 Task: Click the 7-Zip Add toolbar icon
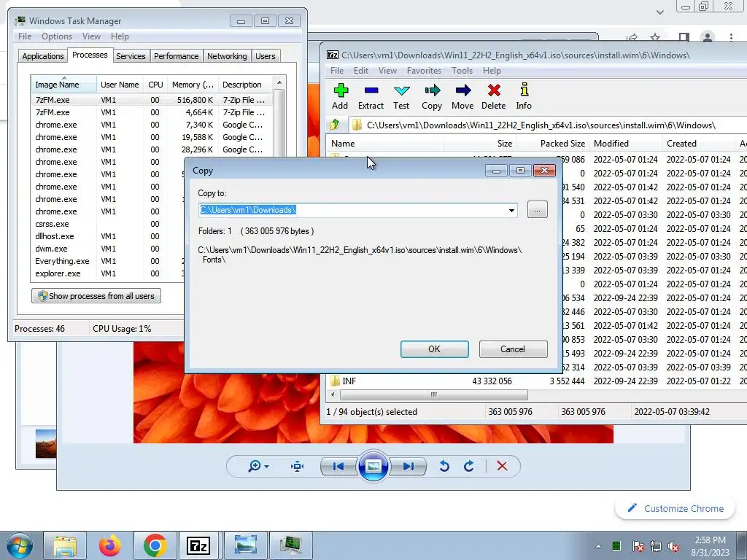pyautogui.click(x=340, y=97)
